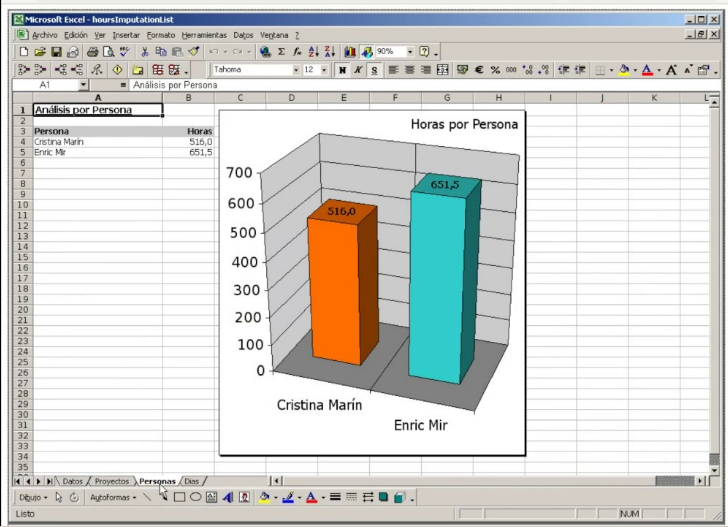This screenshot has height=527, width=728.
Task: Click the Currency euro style icon
Action: [479, 70]
